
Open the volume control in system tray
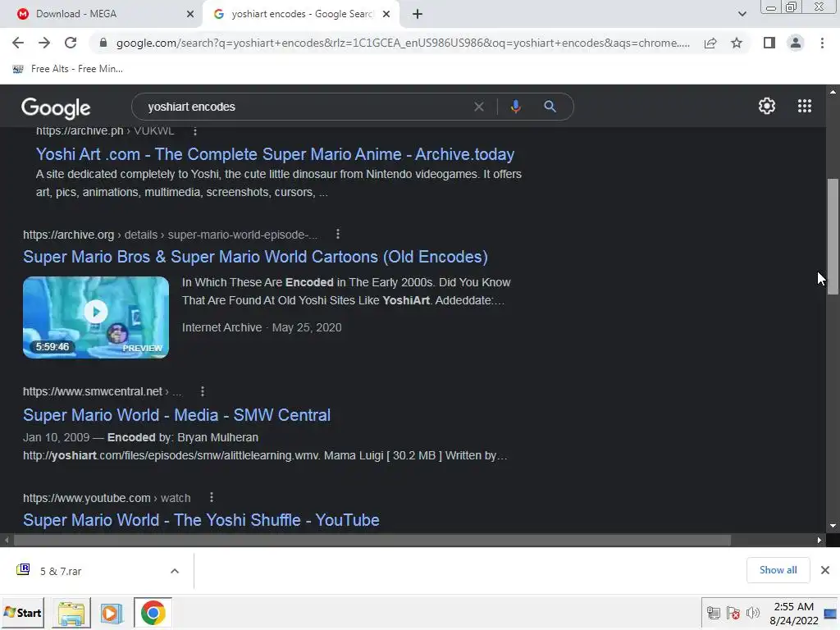(753, 613)
